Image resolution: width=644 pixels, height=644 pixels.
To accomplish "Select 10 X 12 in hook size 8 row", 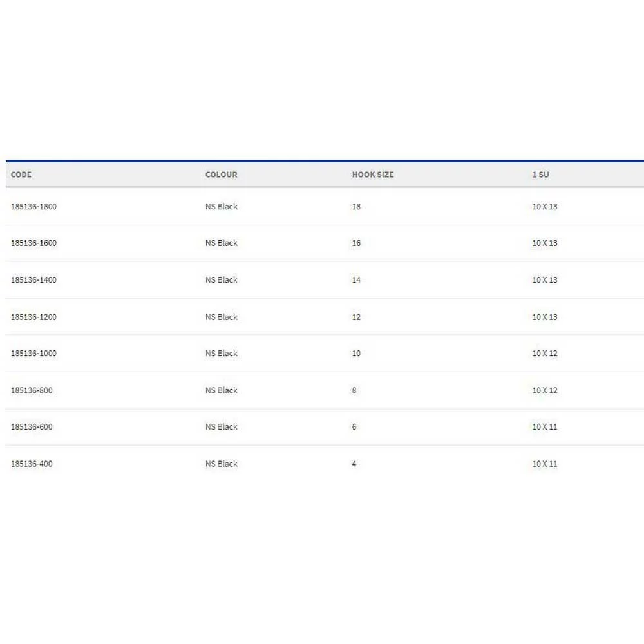I will pos(544,390).
